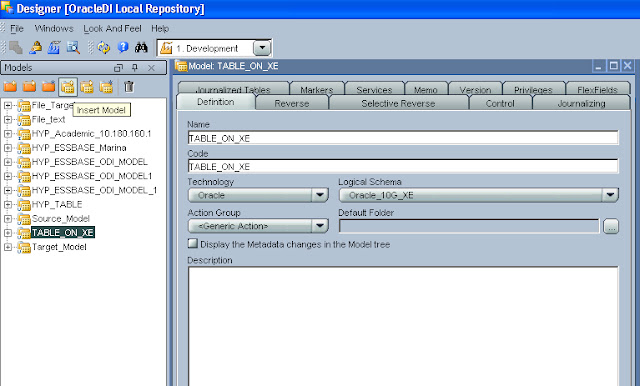Image resolution: width=640 pixels, height=386 pixels.
Task: Switch to the Journalizing tab
Action: (581, 103)
